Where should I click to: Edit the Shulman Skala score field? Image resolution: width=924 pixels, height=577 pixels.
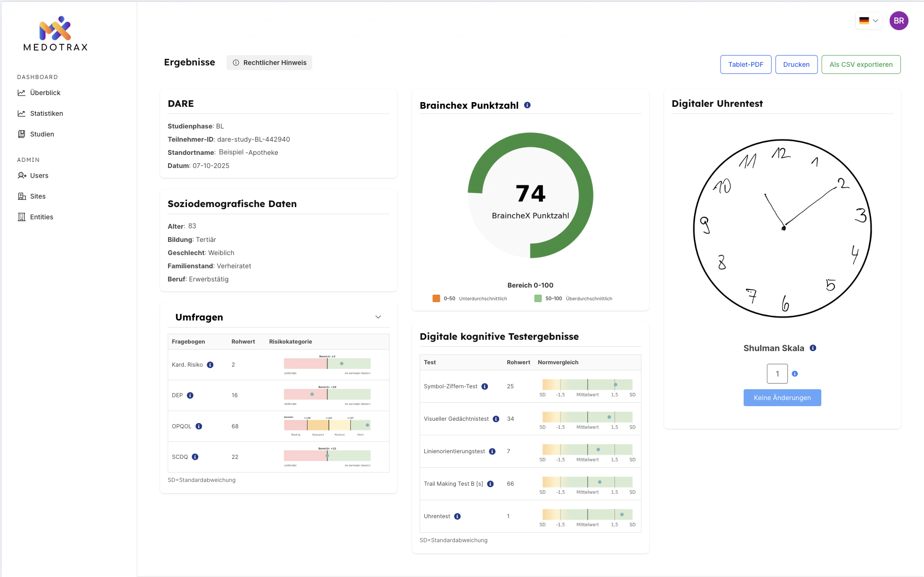pos(777,374)
